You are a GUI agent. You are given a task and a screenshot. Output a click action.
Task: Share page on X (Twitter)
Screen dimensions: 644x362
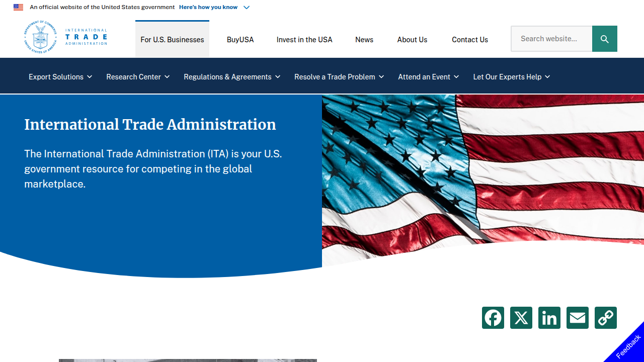(521, 318)
